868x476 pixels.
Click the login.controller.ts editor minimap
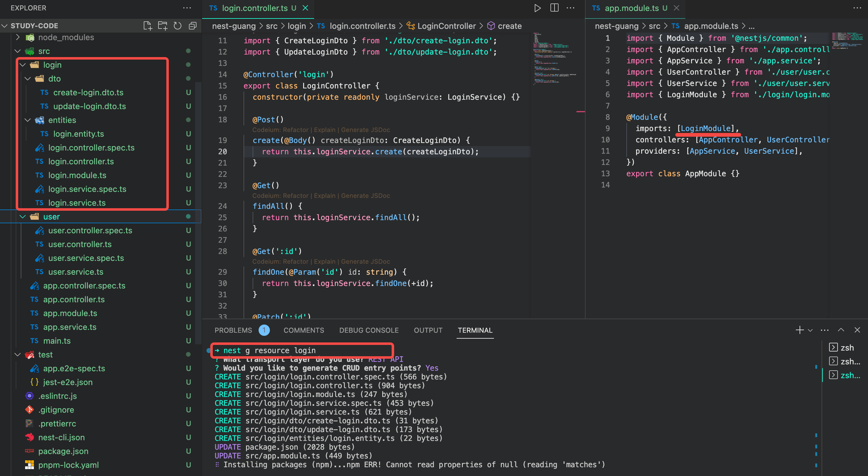554,59
